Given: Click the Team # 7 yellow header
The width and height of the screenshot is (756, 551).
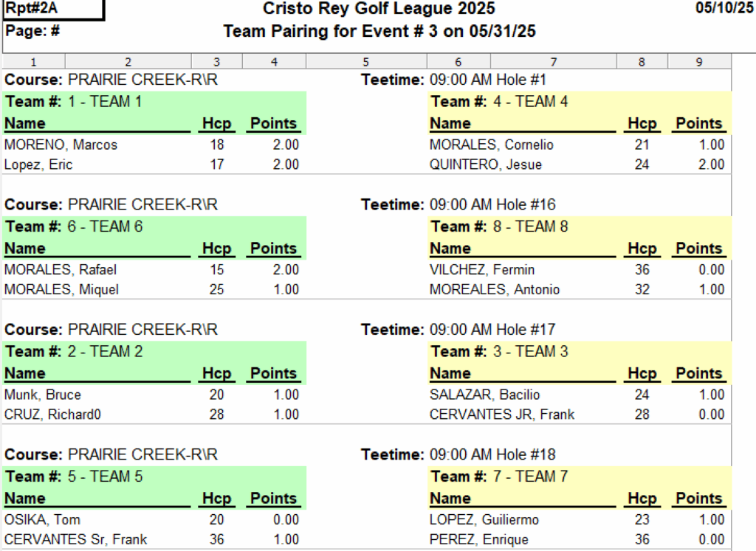Looking at the screenshot, I should pos(580,477).
